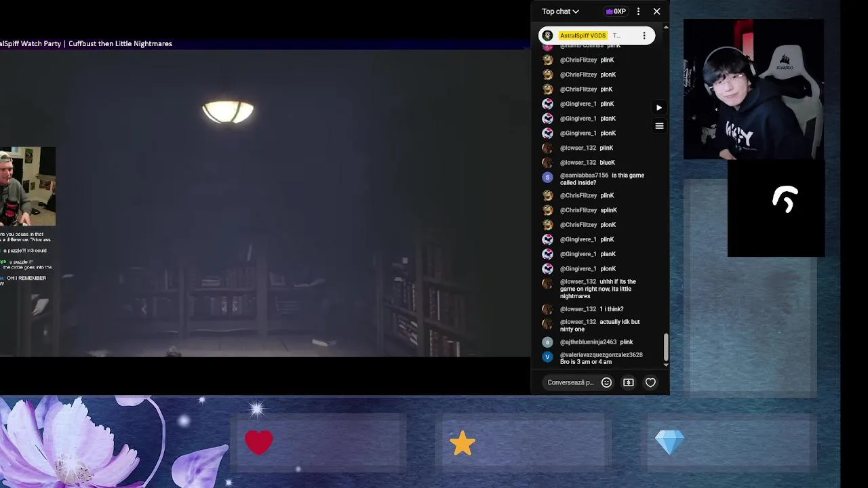The height and width of the screenshot is (488, 868).
Task: Click the '1 i think?' message
Action: pyautogui.click(x=612, y=309)
